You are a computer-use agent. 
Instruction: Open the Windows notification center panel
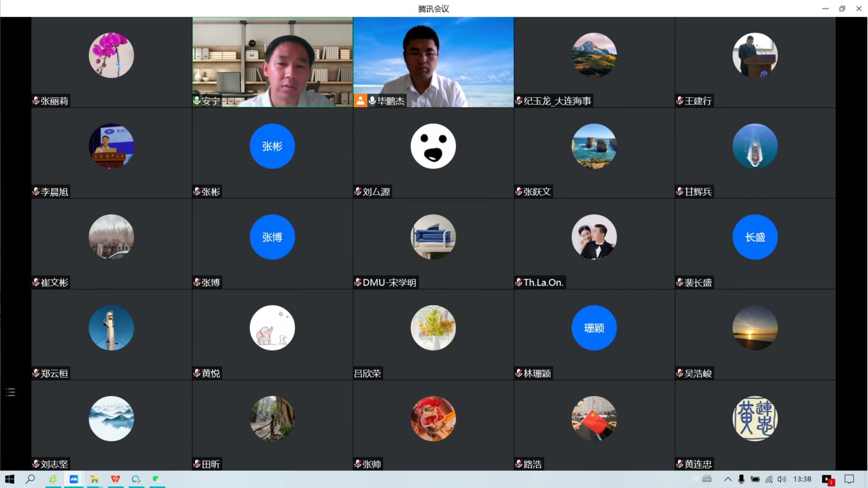[849, 479]
